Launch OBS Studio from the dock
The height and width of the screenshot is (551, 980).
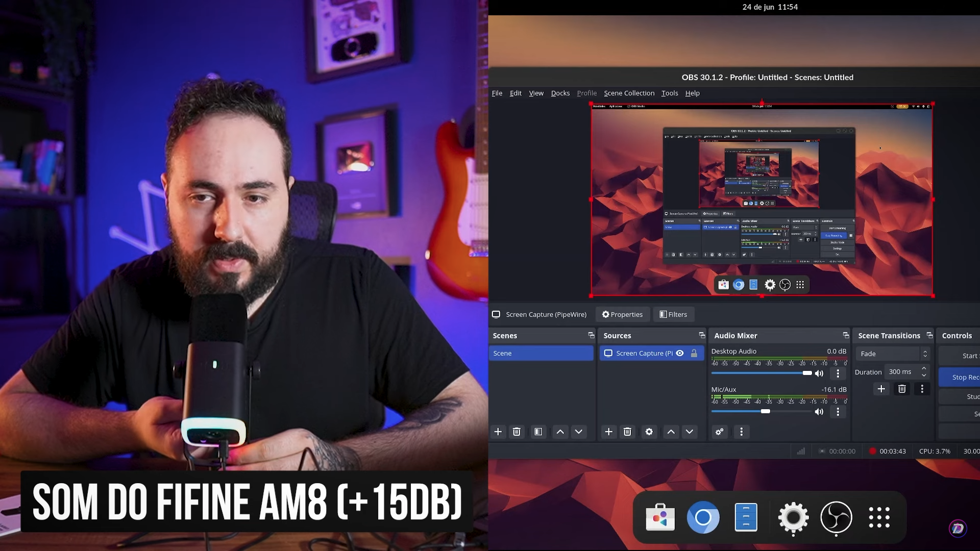coord(836,517)
